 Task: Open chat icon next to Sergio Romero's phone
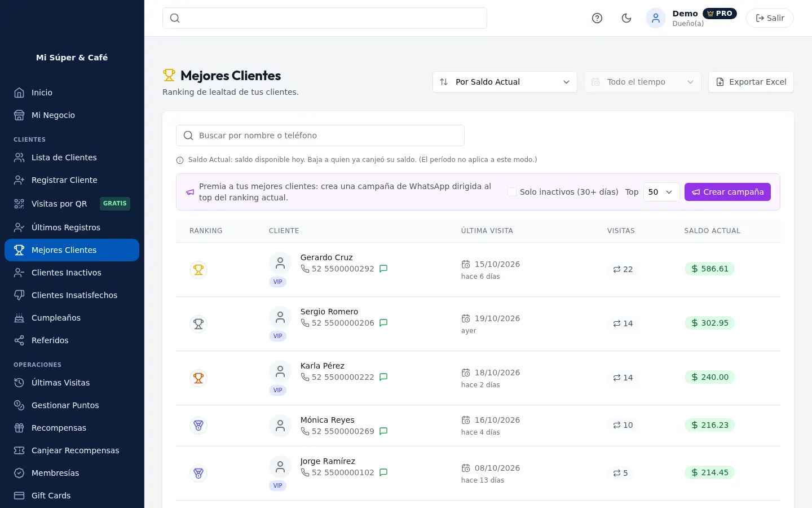click(x=383, y=323)
